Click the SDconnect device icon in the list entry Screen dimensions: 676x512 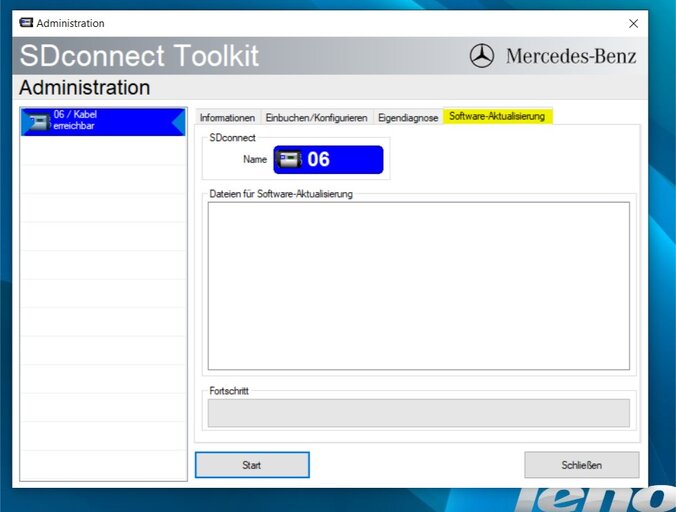coord(38,122)
